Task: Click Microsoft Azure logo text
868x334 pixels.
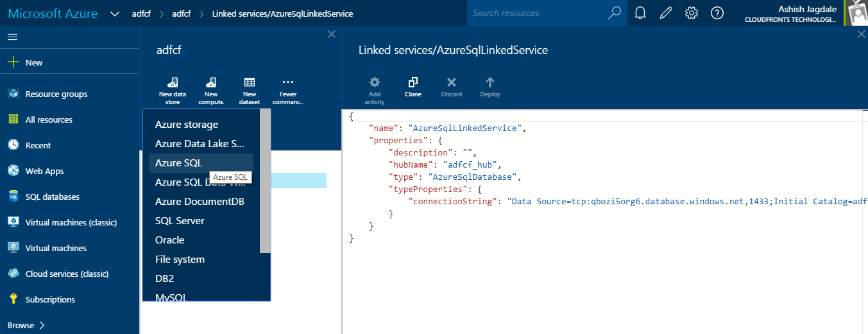Action: point(53,13)
